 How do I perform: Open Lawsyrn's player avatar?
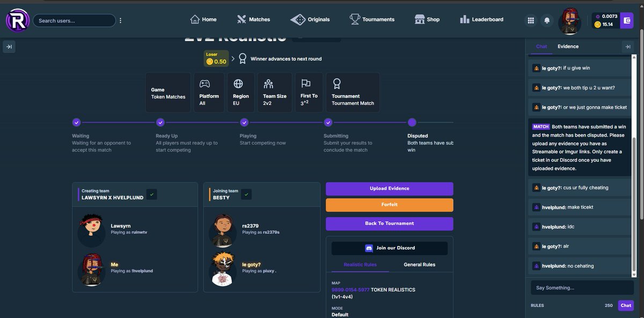click(x=92, y=230)
